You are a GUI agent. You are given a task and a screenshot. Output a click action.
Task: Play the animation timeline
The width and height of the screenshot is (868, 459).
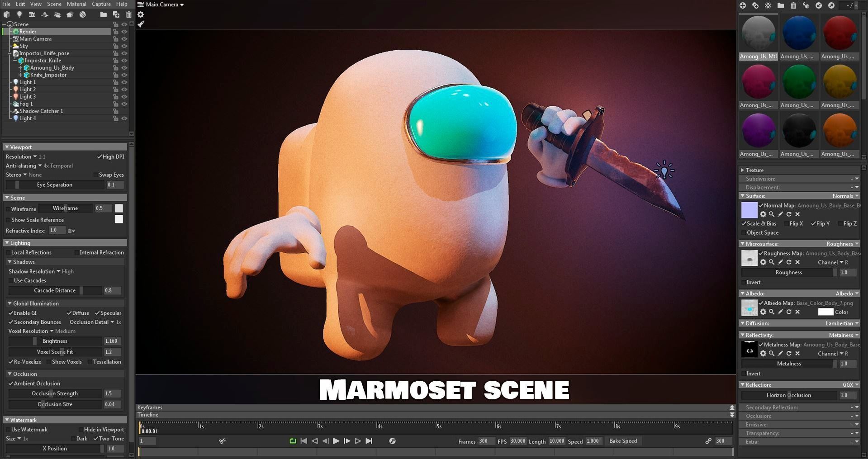tap(336, 441)
